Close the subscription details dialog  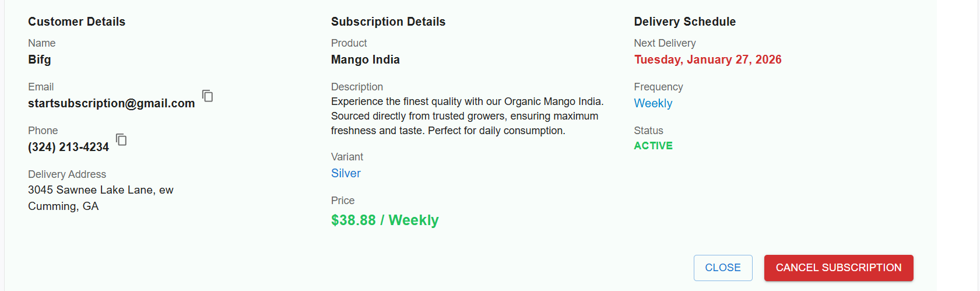[722, 268]
